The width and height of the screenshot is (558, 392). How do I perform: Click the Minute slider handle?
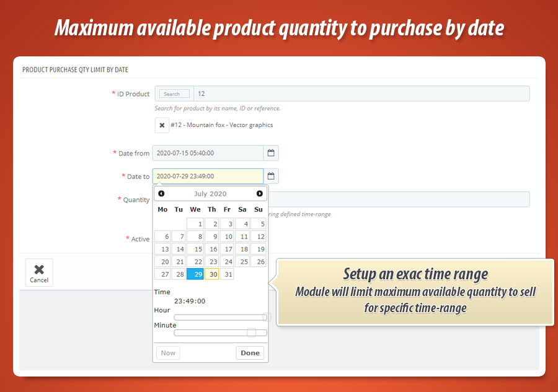click(x=251, y=333)
